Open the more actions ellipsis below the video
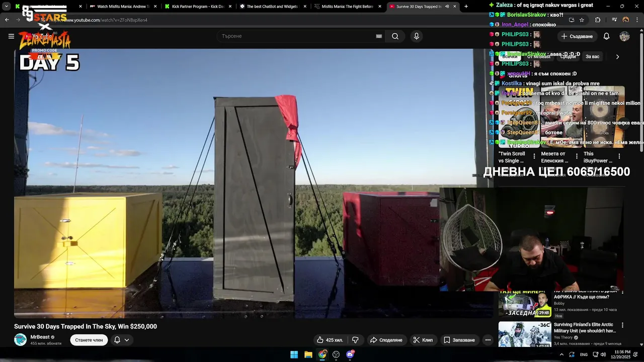This screenshot has width=644, height=362. (488, 340)
